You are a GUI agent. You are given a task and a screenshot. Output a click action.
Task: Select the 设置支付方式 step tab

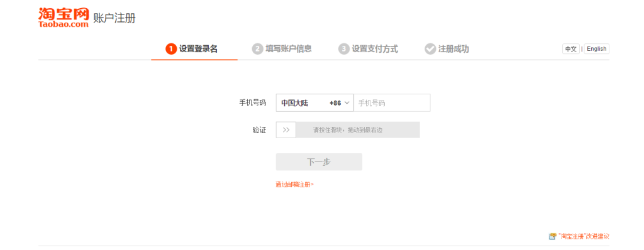pyautogui.click(x=369, y=49)
